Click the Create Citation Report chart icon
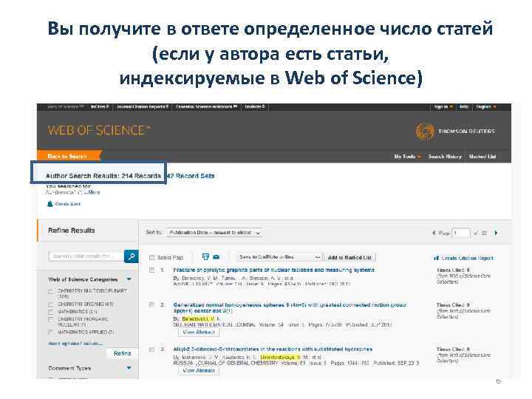The width and height of the screenshot is (532, 399). click(437, 258)
